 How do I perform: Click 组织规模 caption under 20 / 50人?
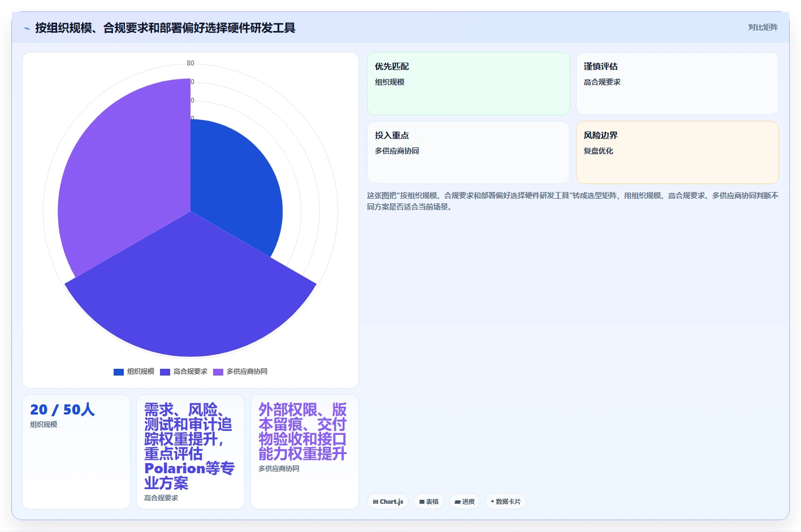(44, 424)
